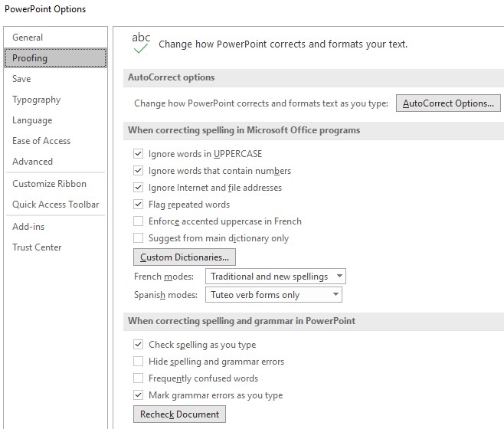Toggle Ignore words in UPPERCASE checkbox
The width and height of the screenshot is (504, 429).
coord(138,154)
